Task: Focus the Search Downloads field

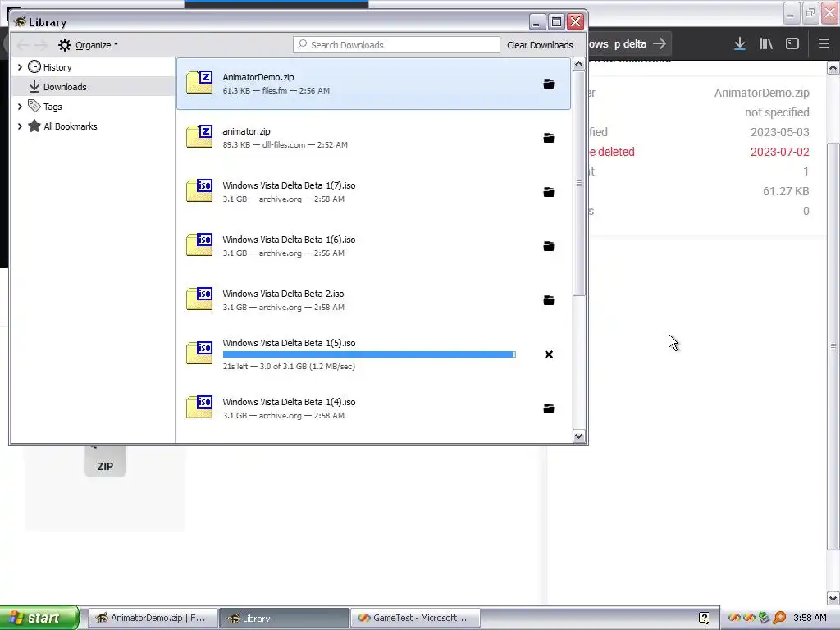Action: point(396,45)
